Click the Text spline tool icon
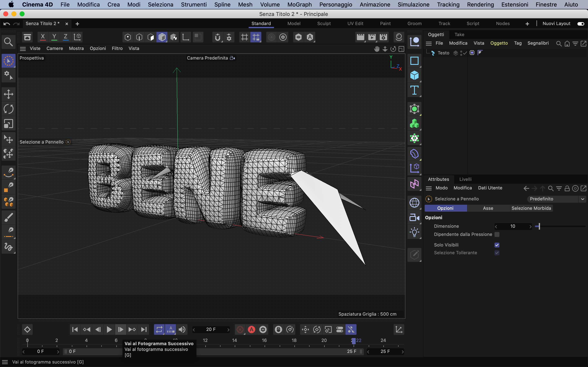The height and width of the screenshot is (367, 588). (x=414, y=90)
